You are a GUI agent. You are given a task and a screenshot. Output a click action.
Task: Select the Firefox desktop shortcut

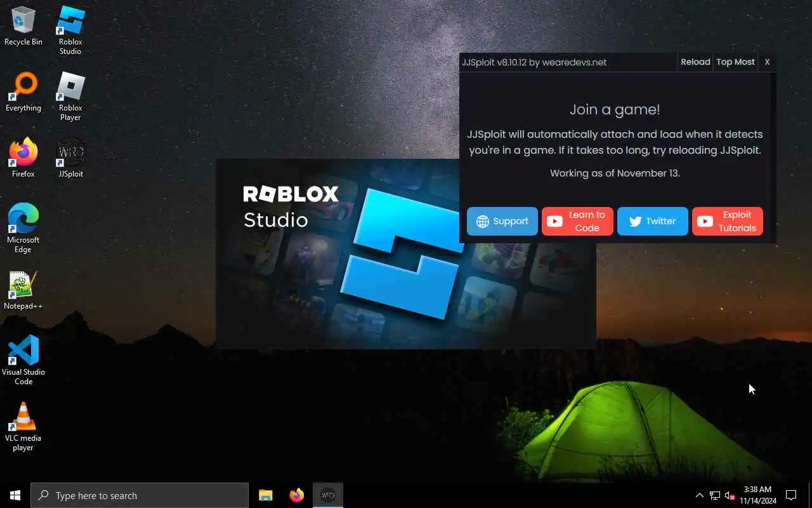click(23, 158)
